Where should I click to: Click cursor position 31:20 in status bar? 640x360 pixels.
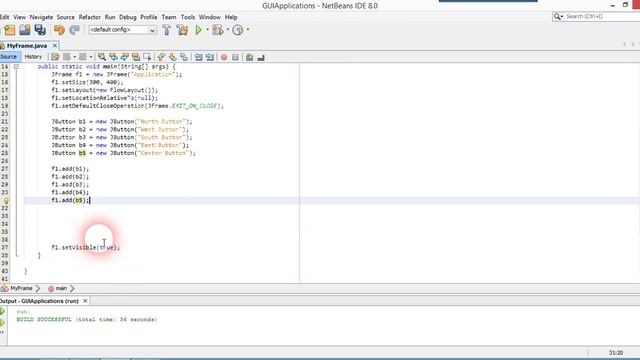pyautogui.click(x=616, y=353)
